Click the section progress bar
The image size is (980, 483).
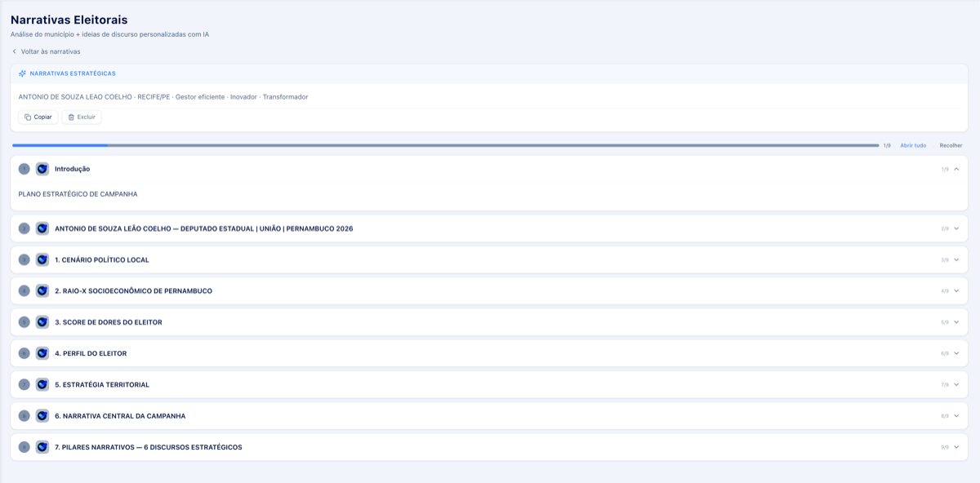[x=445, y=145]
